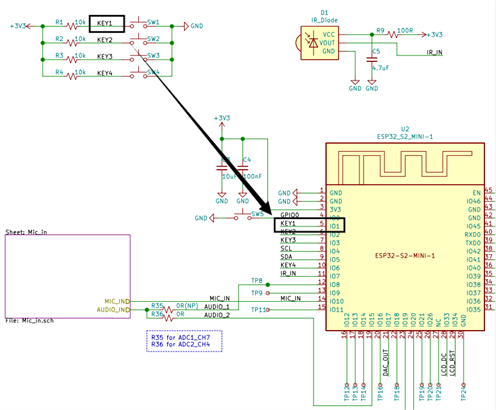The height and width of the screenshot is (410, 496).
Task: Select capacitor C4 100nF symbol
Action: pos(243,168)
